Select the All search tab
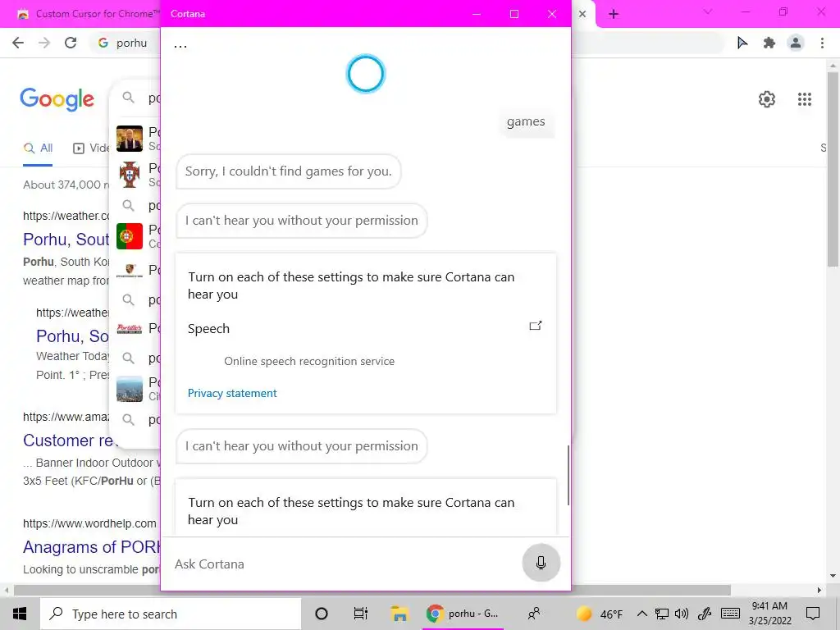840x630 pixels. click(38, 148)
